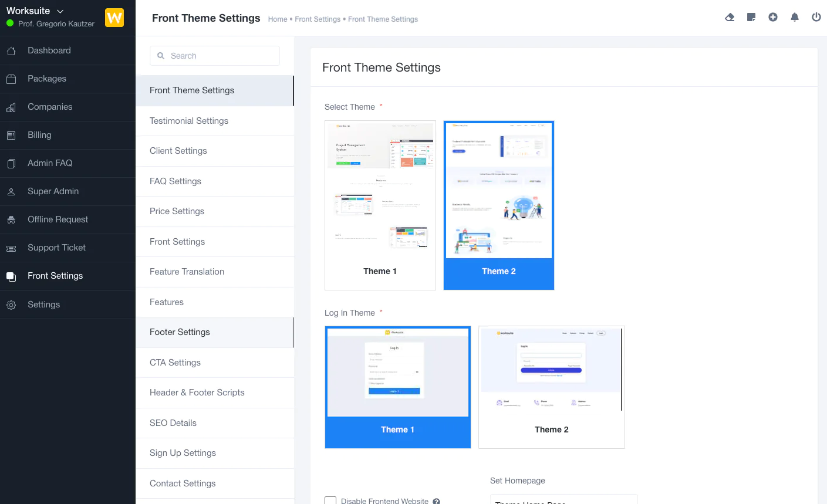Open the Testimonial Settings menu item
The image size is (827, 504).
pyautogui.click(x=189, y=121)
